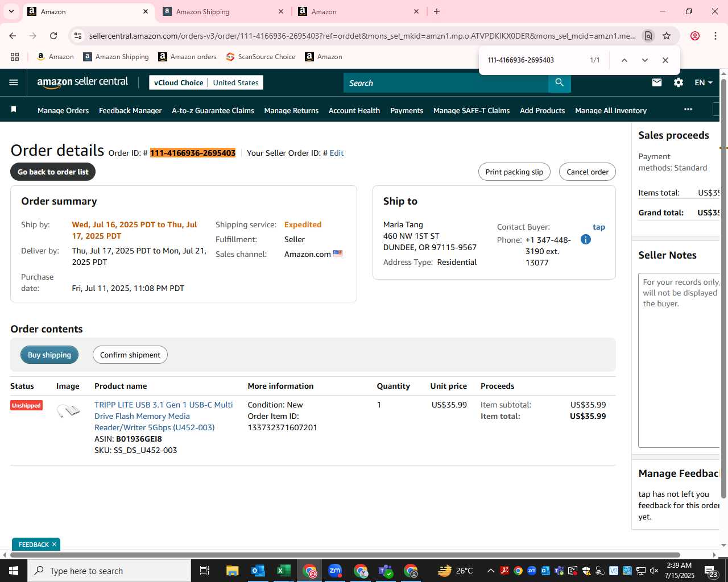Click the product thumbnail image
728x582 pixels.
pos(68,410)
